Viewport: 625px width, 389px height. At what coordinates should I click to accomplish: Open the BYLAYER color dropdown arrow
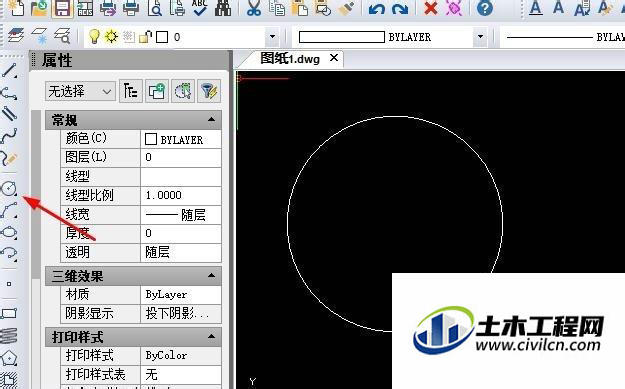(x=480, y=37)
